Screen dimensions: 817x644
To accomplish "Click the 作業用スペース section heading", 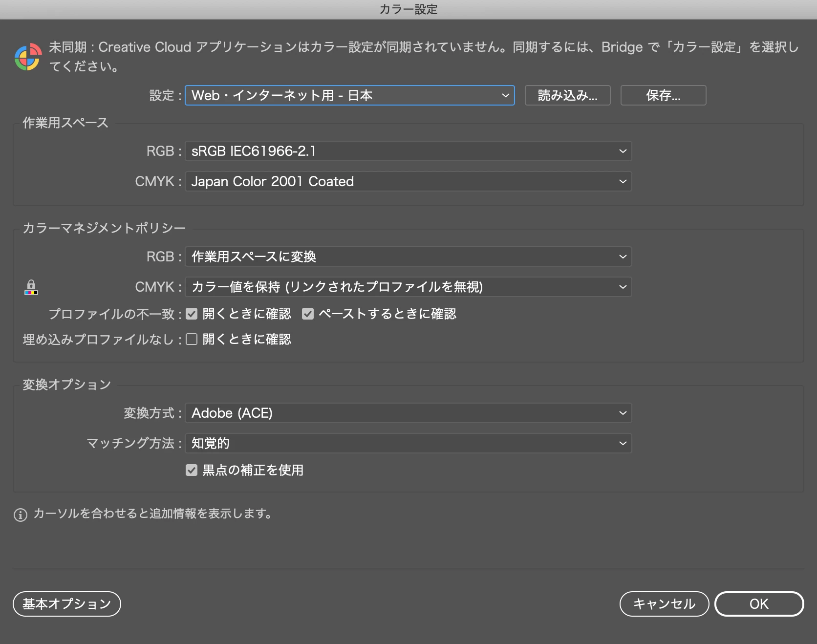I will (x=65, y=123).
